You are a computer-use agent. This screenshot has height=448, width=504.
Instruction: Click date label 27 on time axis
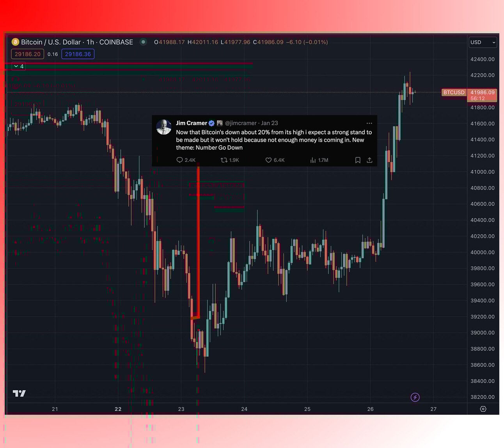pyautogui.click(x=433, y=409)
